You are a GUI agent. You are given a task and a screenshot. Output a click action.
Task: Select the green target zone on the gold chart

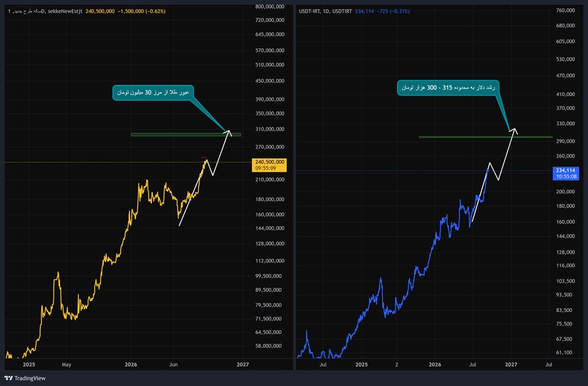click(186, 134)
